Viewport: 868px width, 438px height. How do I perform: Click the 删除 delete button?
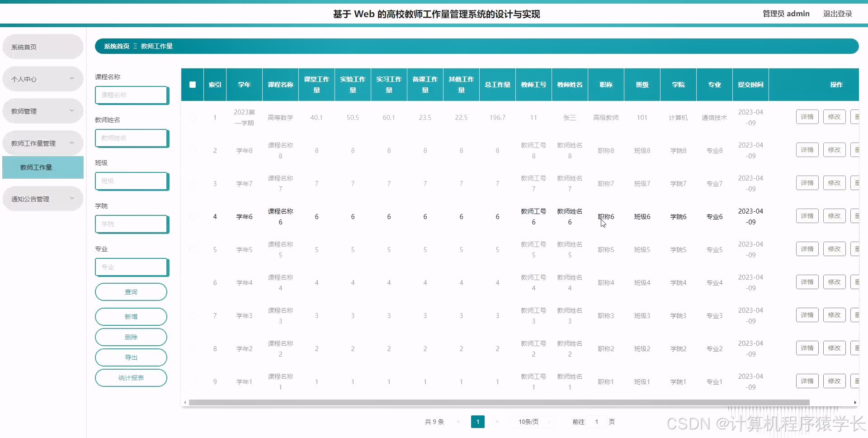click(x=131, y=337)
